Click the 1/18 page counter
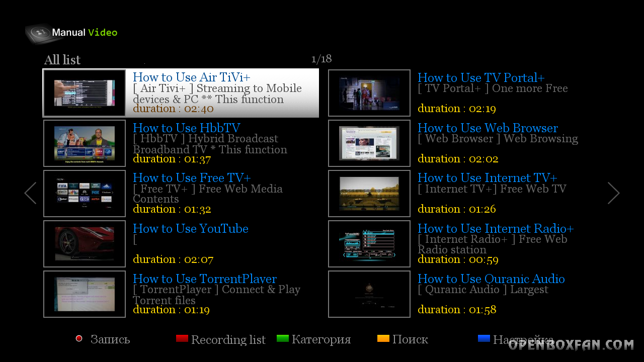This screenshot has height=362, width=644. (x=321, y=59)
